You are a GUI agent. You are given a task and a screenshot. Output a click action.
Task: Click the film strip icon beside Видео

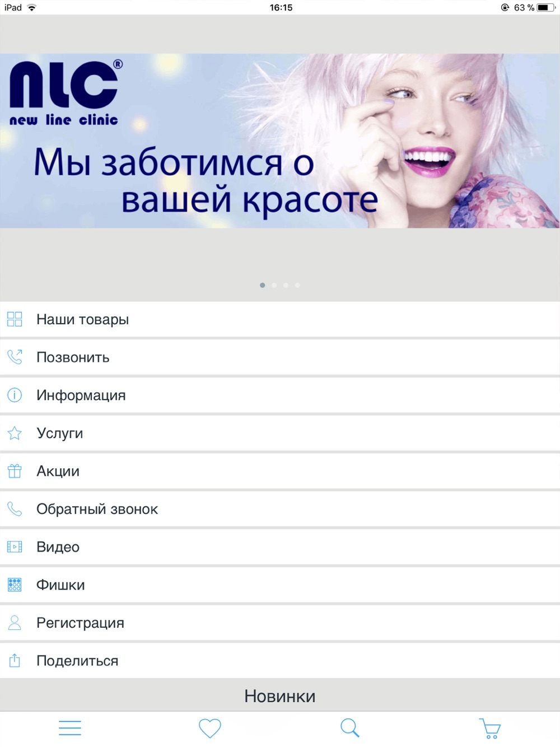(15, 547)
